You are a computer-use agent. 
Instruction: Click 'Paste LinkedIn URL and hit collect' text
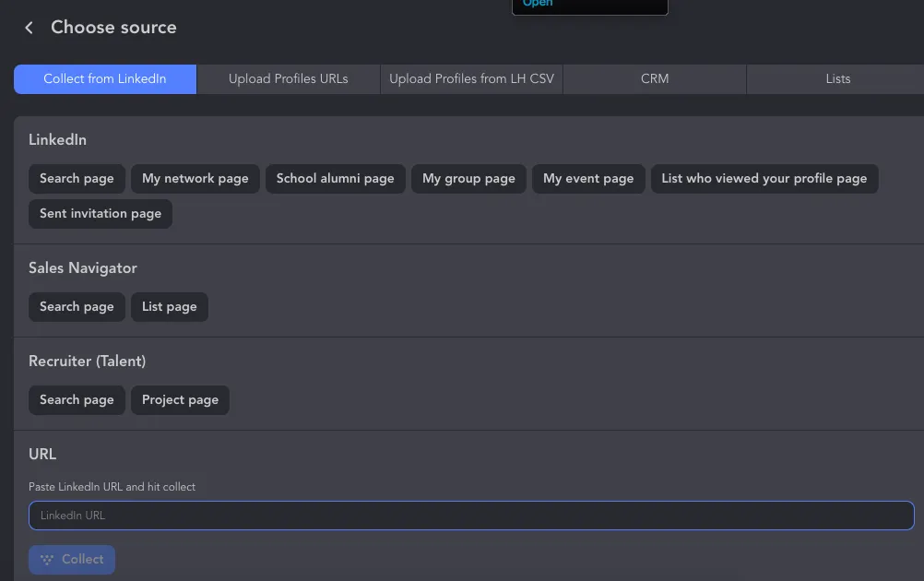[x=112, y=487]
